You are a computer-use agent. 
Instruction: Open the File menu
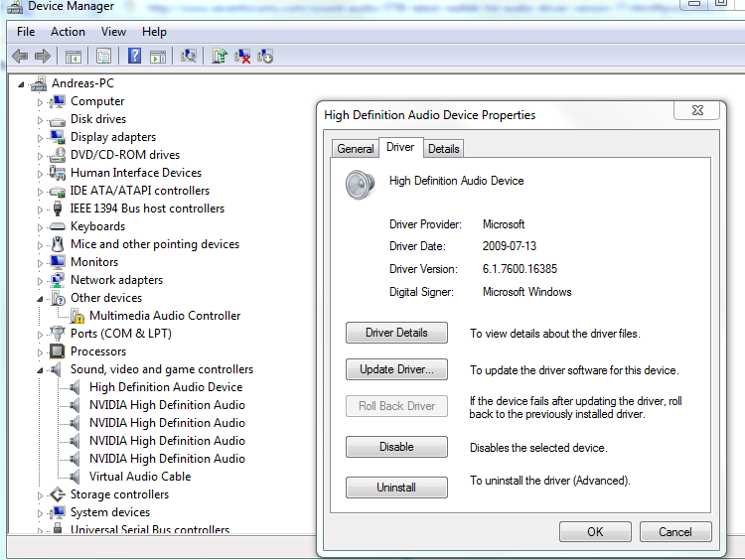pyautogui.click(x=26, y=32)
